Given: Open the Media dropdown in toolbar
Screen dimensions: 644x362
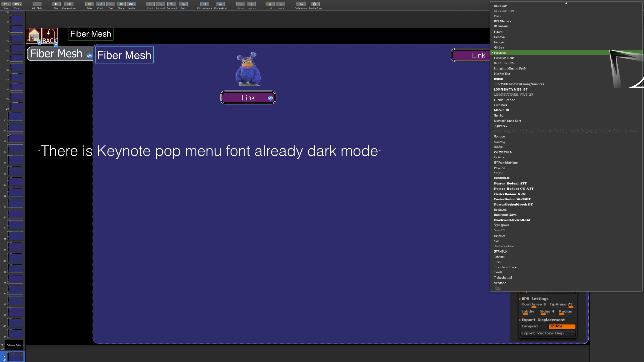Looking at the screenshot, I should [x=132, y=4].
